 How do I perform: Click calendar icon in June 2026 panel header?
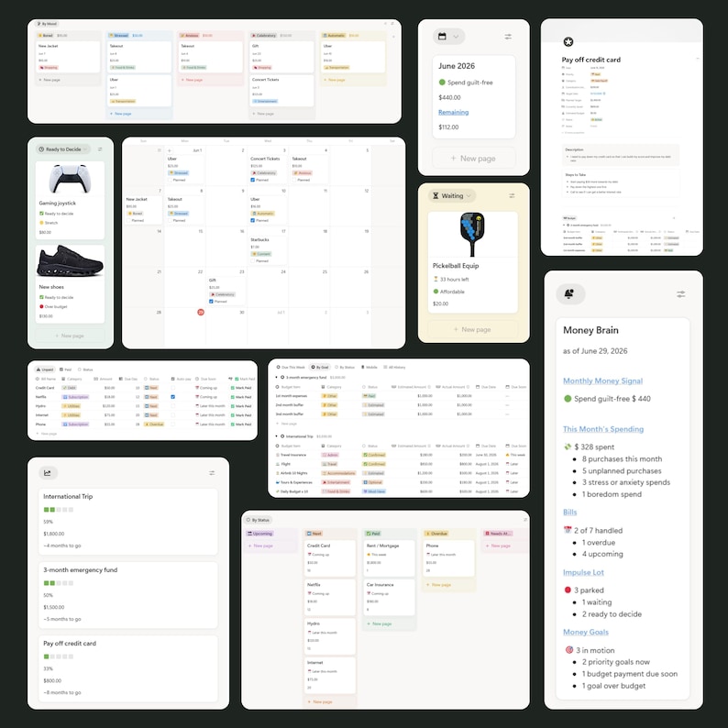442,37
